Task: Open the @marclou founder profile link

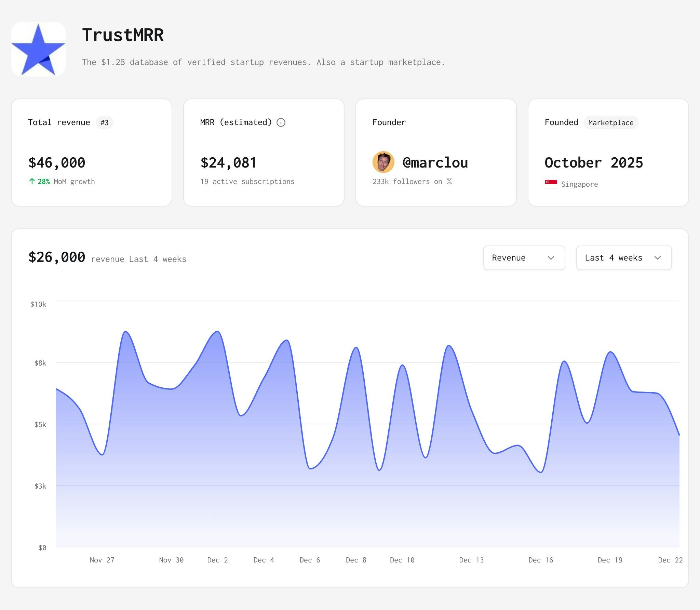Action: pyautogui.click(x=435, y=163)
